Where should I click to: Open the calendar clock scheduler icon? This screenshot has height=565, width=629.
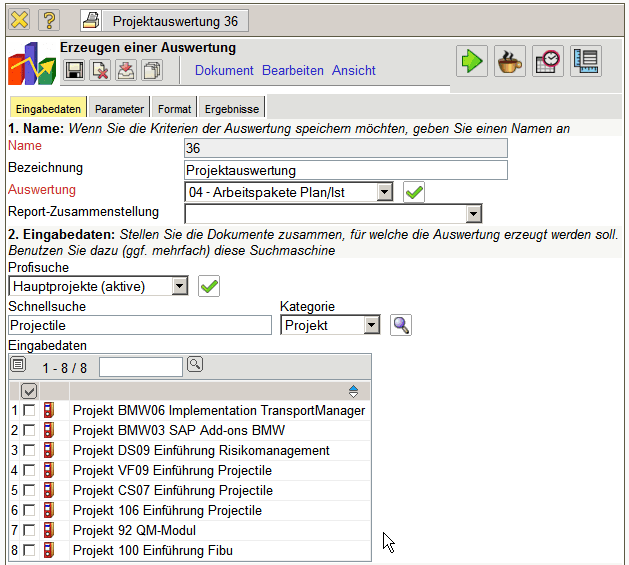point(547,61)
